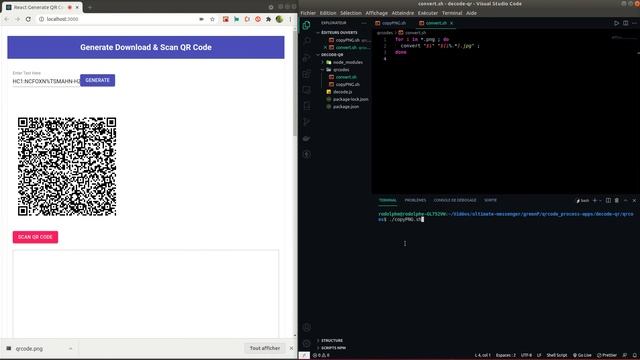Viewport: 640px width, 360px height.
Task: Open the Affichage menu
Action: coord(376,13)
